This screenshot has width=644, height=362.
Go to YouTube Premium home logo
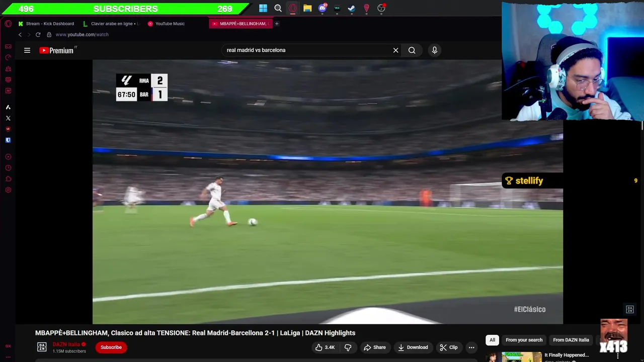point(57,50)
